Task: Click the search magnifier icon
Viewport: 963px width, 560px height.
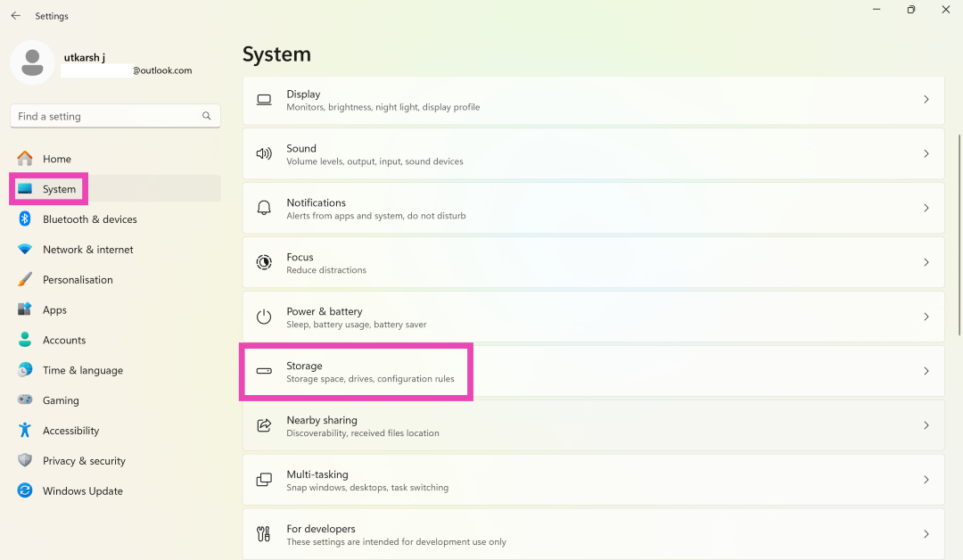Action: (x=207, y=116)
